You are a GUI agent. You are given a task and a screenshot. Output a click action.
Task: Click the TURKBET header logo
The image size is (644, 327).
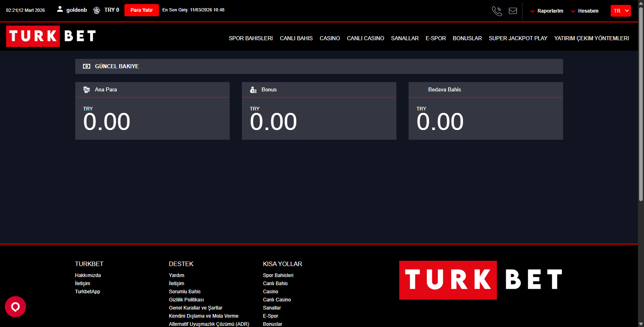51,36
